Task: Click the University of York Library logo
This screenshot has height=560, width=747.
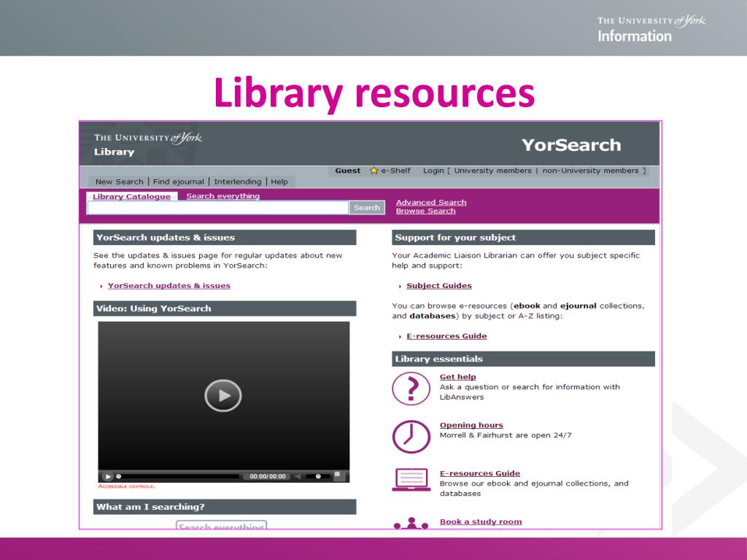Action: pyautogui.click(x=147, y=144)
